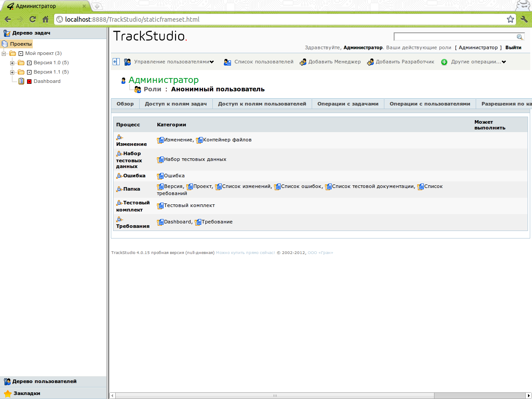Open Набор тестовых данных category link
This screenshot has width=532, height=399.
coord(195,159)
